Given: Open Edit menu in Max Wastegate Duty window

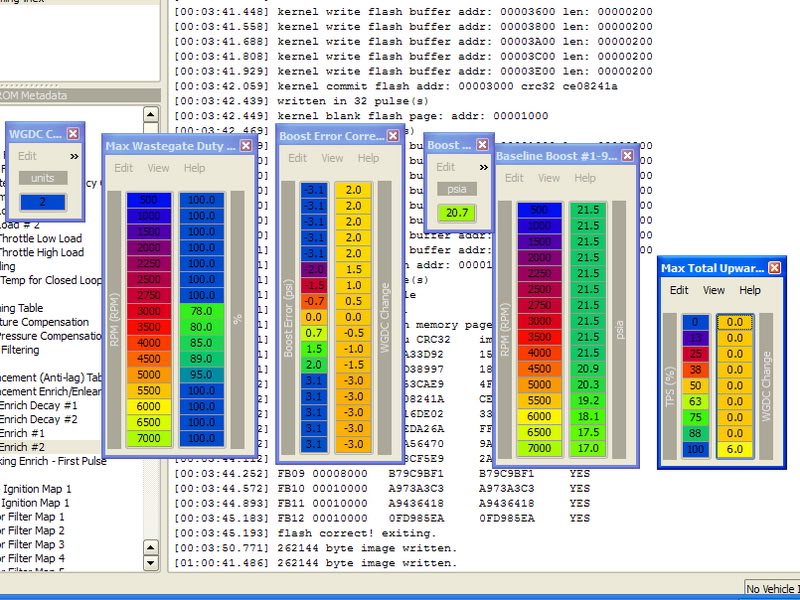Looking at the screenshot, I should click(123, 168).
